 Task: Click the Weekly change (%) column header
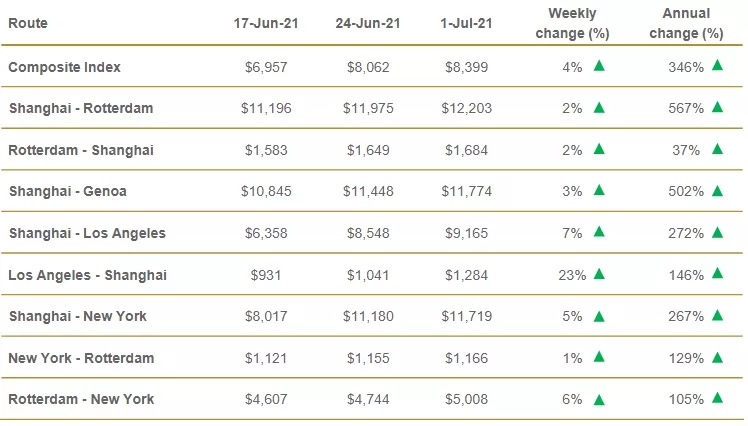[572, 22]
